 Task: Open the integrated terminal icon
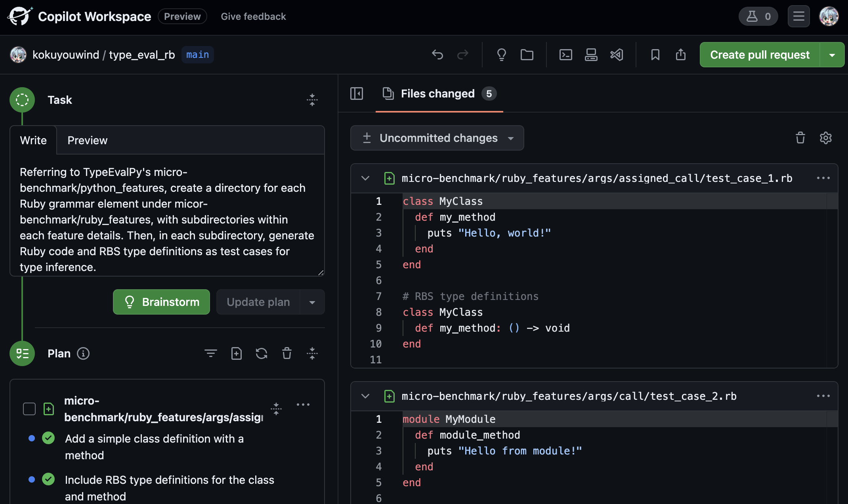tap(565, 55)
